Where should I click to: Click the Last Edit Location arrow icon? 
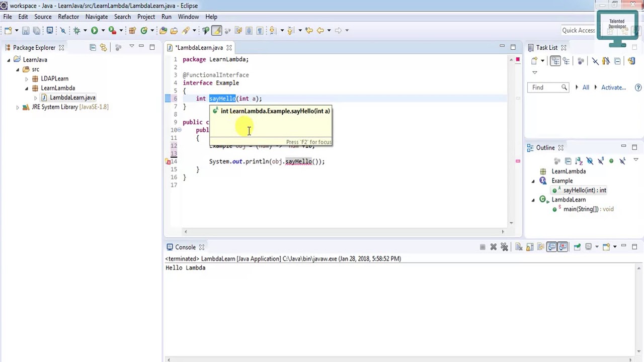tap(309, 30)
